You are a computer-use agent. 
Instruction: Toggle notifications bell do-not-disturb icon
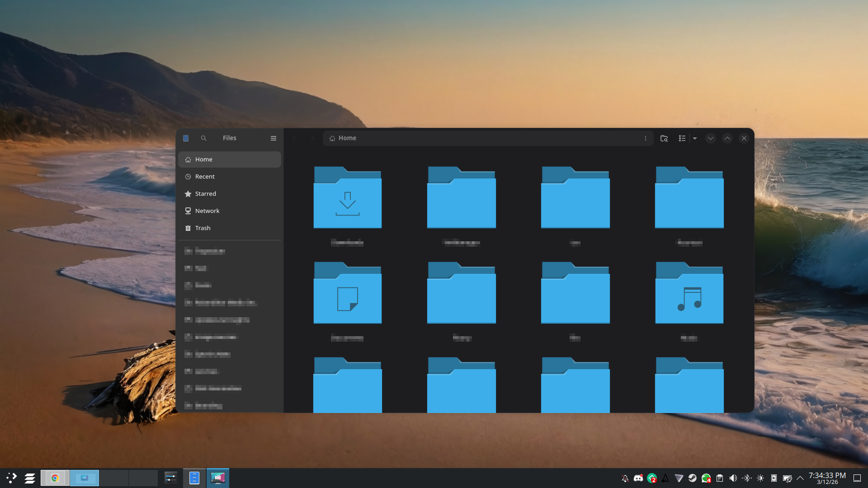click(x=625, y=478)
